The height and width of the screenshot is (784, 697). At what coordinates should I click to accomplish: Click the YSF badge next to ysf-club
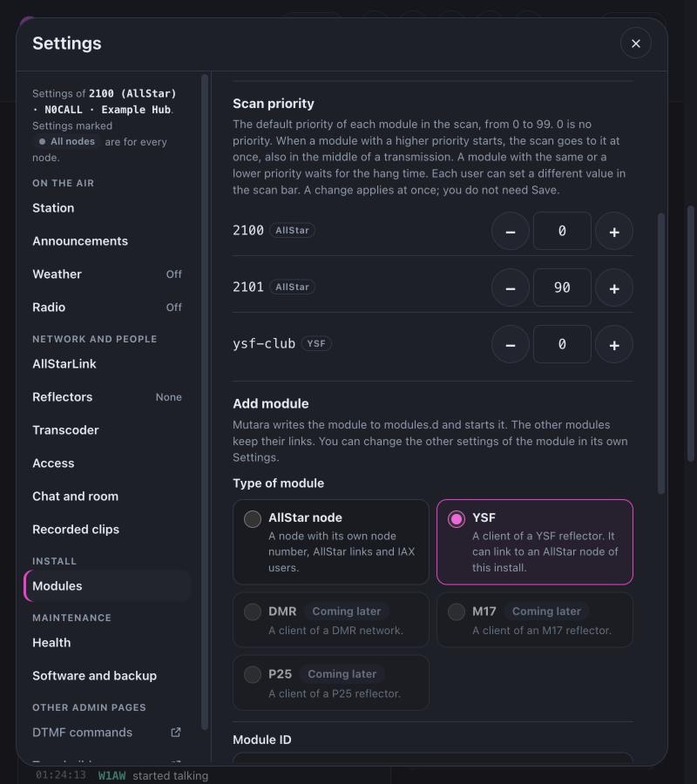(x=316, y=343)
